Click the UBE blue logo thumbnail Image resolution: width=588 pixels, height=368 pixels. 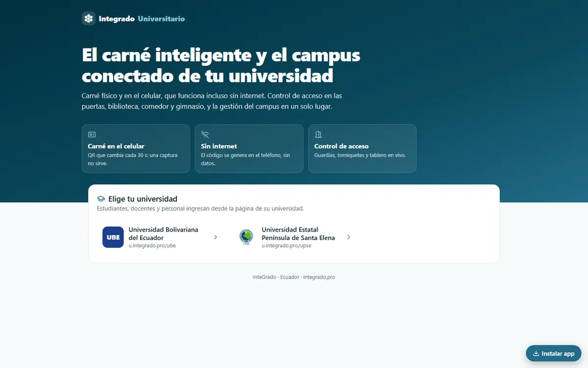pos(113,237)
